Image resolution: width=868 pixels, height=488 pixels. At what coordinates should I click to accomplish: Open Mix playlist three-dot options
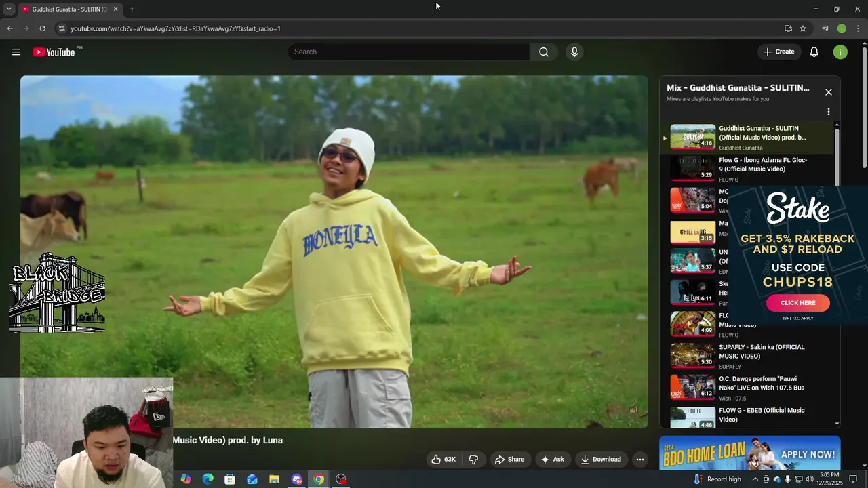click(828, 112)
